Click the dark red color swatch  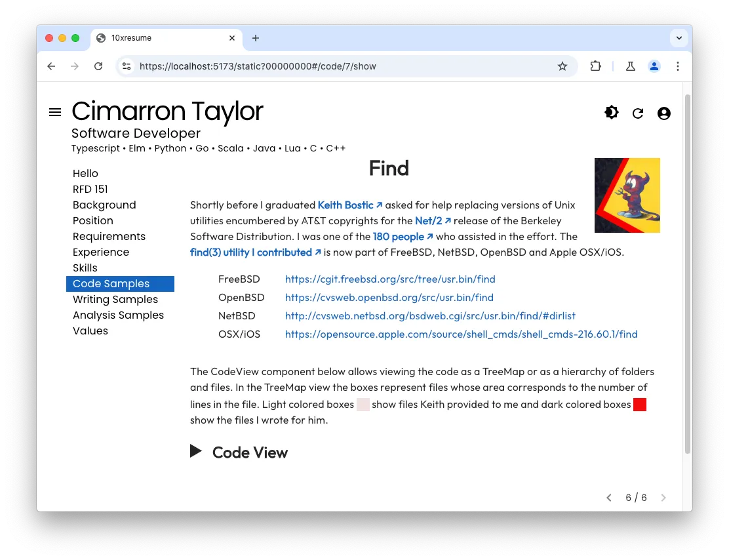click(x=640, y=405)
